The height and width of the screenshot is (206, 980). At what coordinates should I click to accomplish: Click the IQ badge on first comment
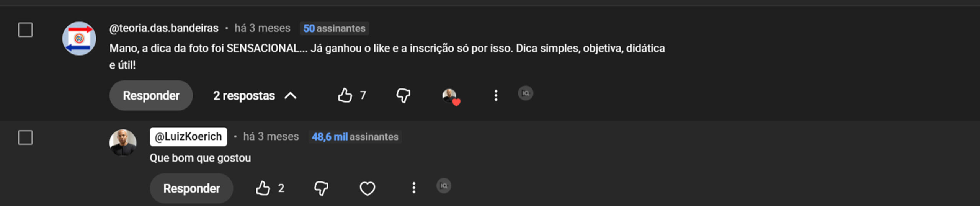[x=525, y=93]
